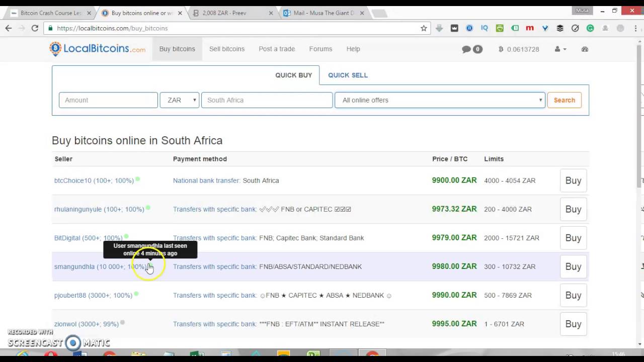
Task: Click the 'Limits' column header
Action: pyautogui.click(x=494, y=159)
